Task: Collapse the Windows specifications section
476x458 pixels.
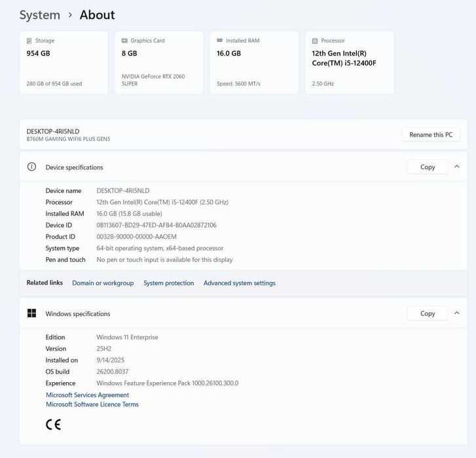Action: coord(457,313)
